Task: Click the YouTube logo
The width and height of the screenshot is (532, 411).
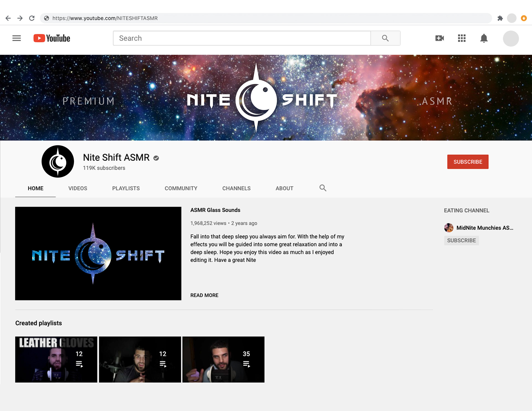Action: tap(52, 38)
